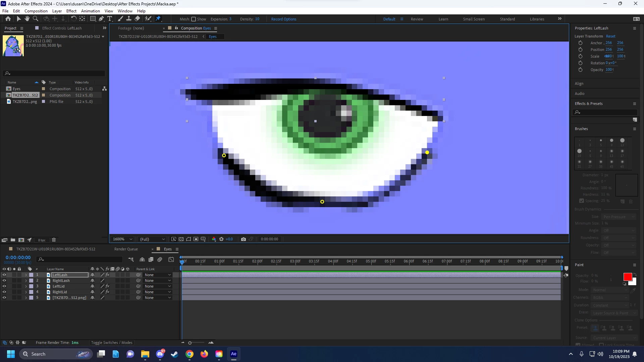Select the Eraser tool
644x362 pixels.
[137, 19]
